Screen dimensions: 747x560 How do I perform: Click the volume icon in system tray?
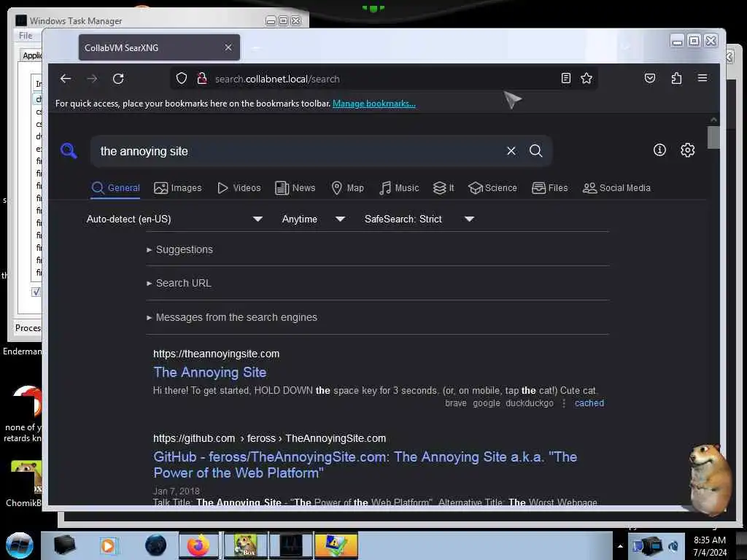673,546
